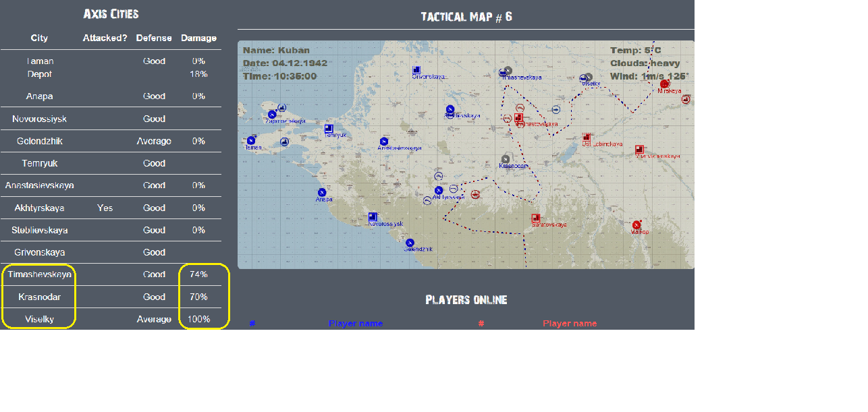868x412 pixels.
Task: Click the red Ust-Labinskaya city icon
Action: click(587, 138)
